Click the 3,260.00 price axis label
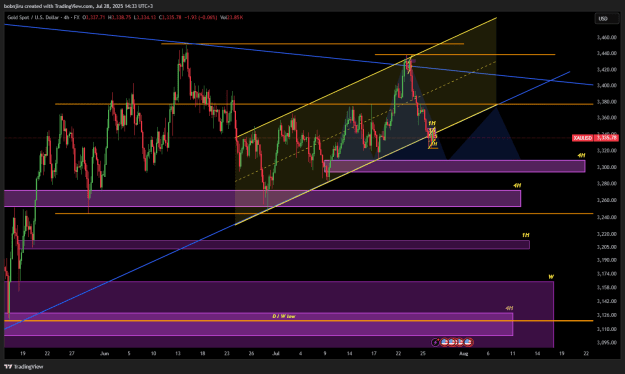The image size is (625, 374). [607, 200]
